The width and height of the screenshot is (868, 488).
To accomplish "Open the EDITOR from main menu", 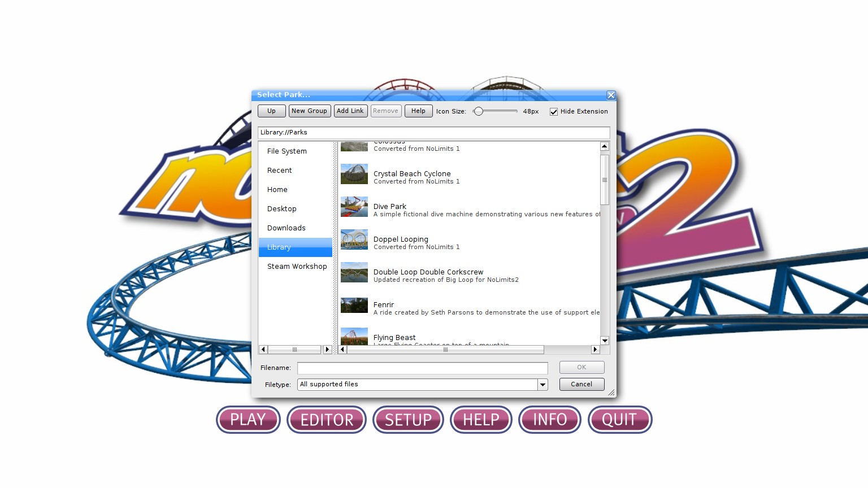I will [x=327, y=420].
